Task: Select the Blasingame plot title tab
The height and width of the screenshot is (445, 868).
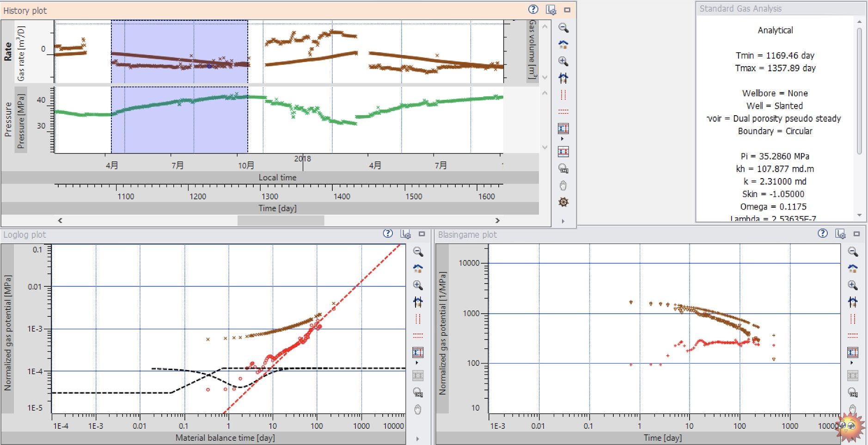Action: click(x=467, y=235)
